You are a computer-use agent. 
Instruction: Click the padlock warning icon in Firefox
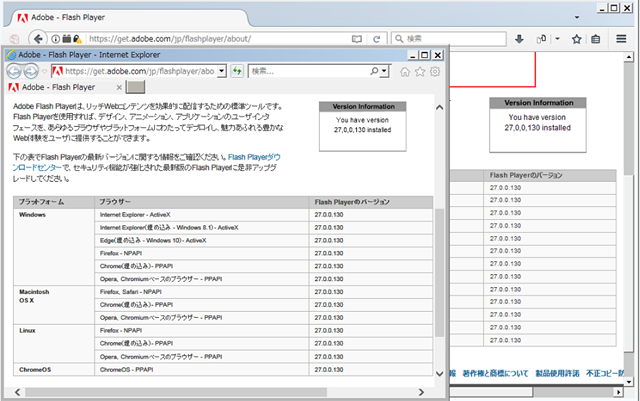(x=77, y=39)
